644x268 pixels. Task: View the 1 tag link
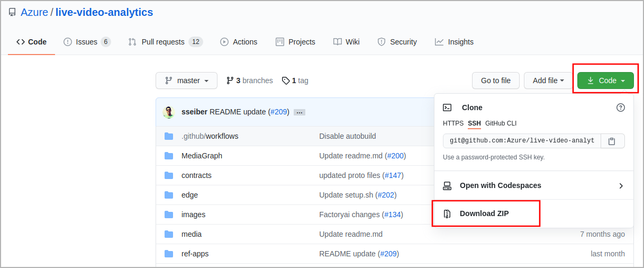click(295, 81)
